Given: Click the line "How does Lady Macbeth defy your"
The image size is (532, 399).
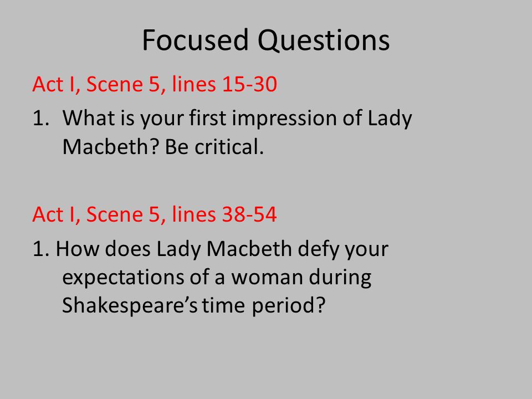Looking at the screenshot, I should (x=222, y=249).
